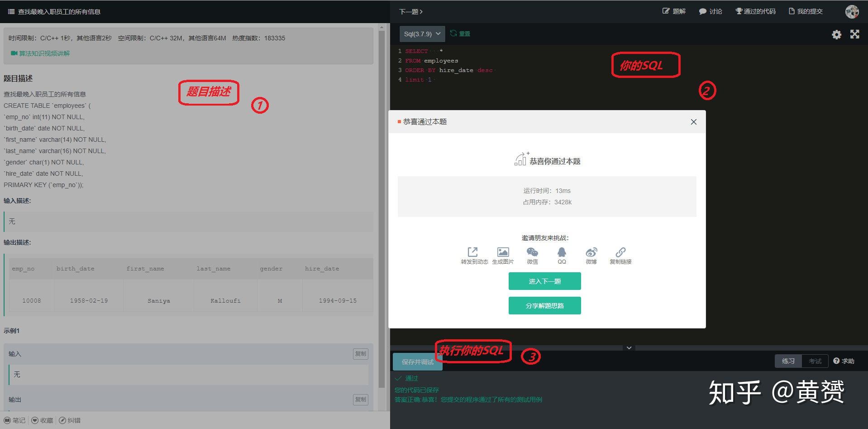Click the emp_no cell value 10008

tap(32, 301)
